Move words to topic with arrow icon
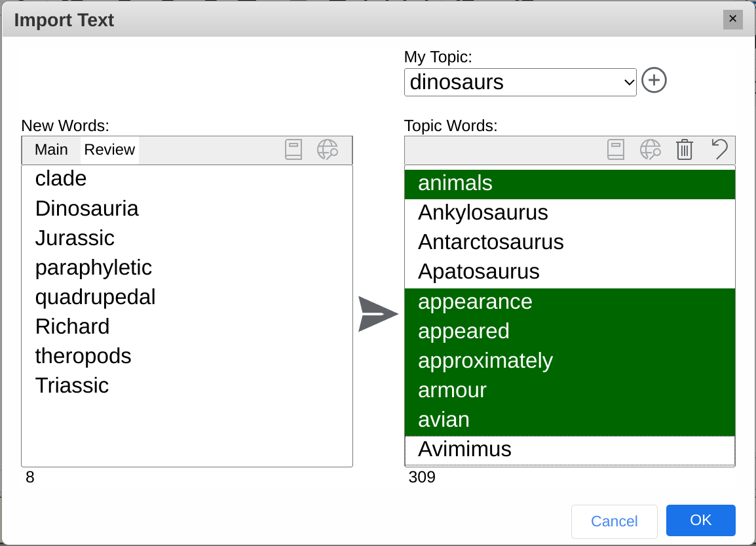The height and width of the screenshot is (546, 756). [378, 314]
